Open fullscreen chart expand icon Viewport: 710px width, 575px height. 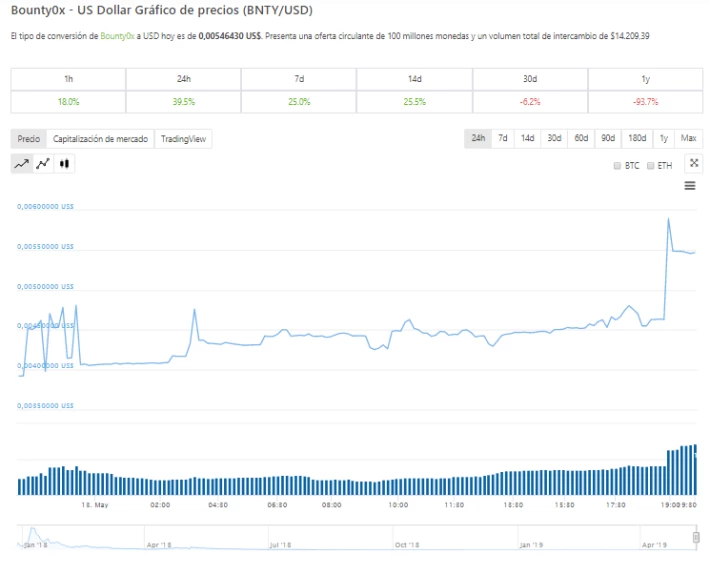(x=694, y=163)
